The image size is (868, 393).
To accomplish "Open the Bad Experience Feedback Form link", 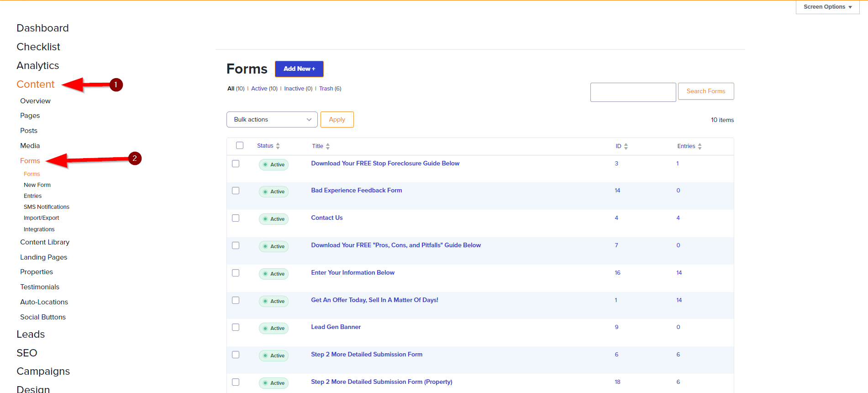I will tap(356, 191).
